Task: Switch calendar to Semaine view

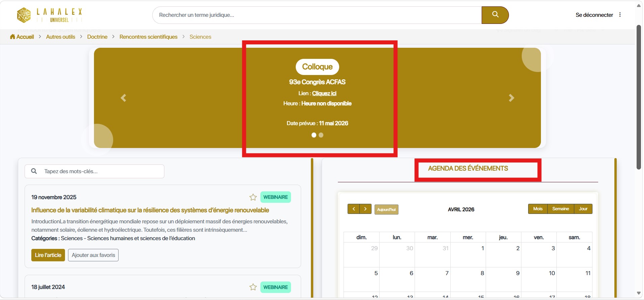Action: (561, 209)
